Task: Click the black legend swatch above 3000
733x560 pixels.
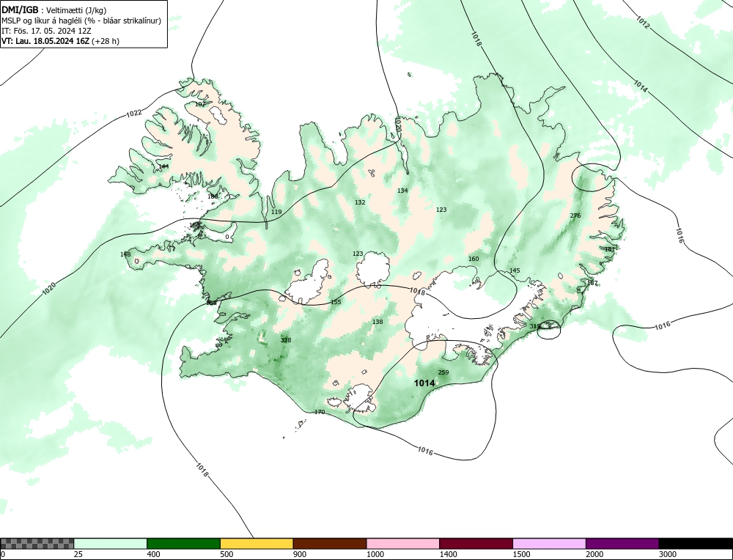Action: (696, 543)
